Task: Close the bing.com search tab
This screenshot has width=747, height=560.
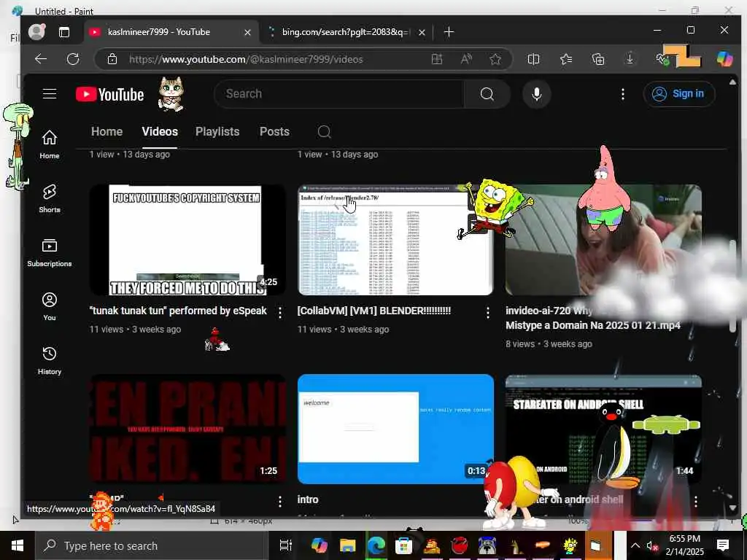Action: (422, 32)
